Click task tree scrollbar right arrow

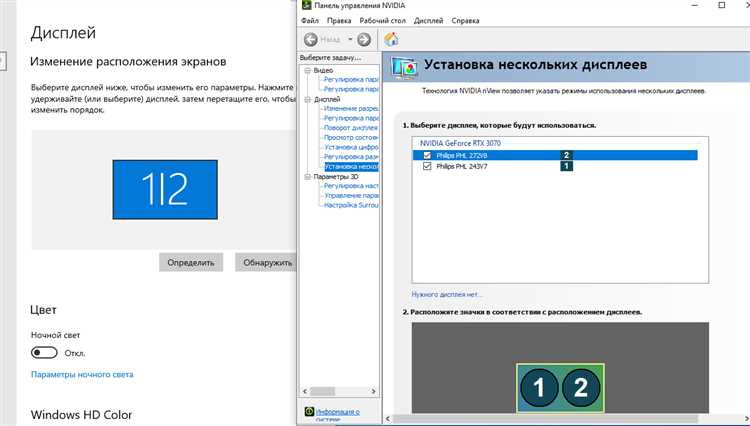click(x=374, y=391)
